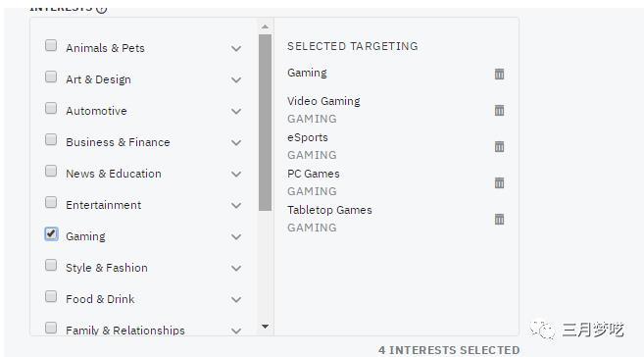Tick the Food & Drink checkbox
This screenshot has width=644, height=357.
[51, 296]
